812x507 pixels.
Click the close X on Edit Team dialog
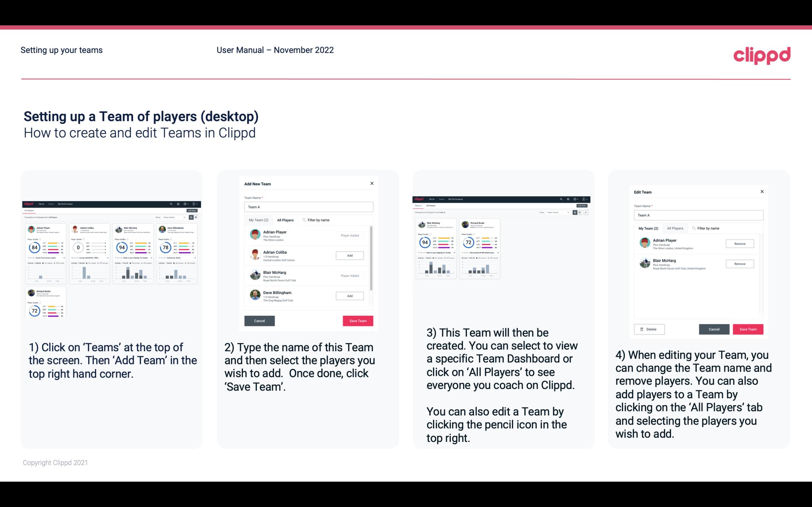coord(762,192)
